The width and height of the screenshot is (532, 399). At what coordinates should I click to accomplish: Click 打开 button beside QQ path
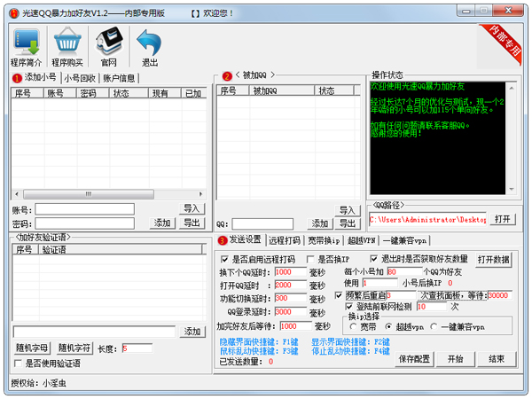[x=503, y=219]
